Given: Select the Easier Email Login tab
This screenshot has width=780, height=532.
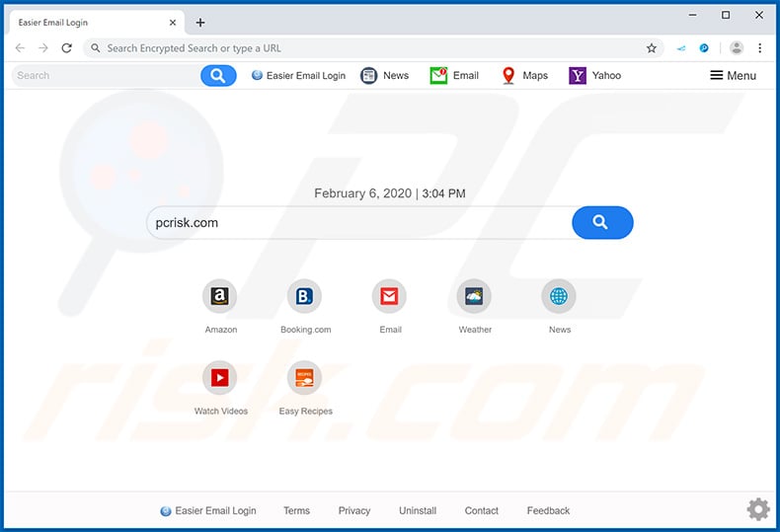Looking at the screenshot, I should pos(97,23).
